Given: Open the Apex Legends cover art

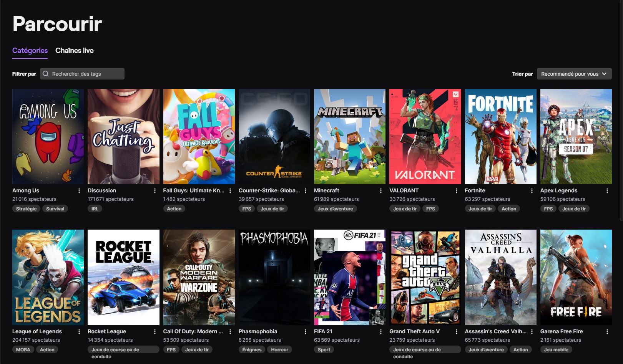Looking at the screenshot, I should click(x=576, y=137).
